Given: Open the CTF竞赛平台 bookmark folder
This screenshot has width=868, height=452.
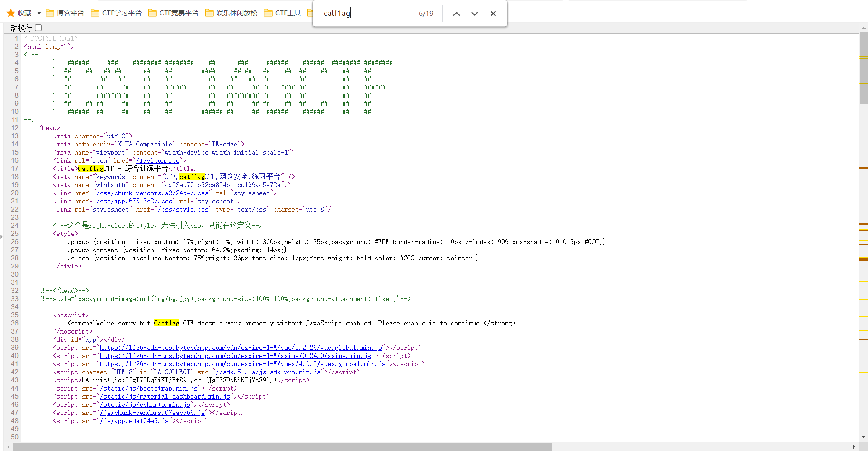Looking at the screenshot, I should (x=174, y=13).
